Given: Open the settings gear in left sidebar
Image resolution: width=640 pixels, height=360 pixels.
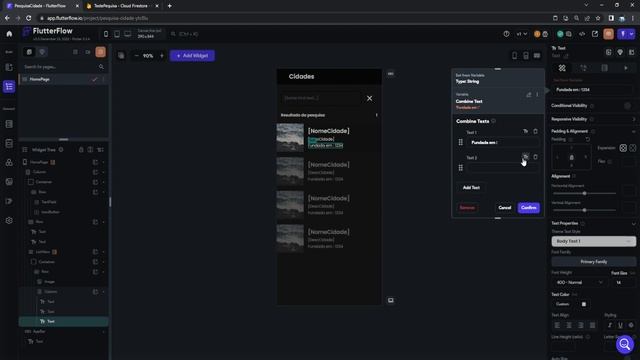Looking at the screenshot, I should [9, 220].
